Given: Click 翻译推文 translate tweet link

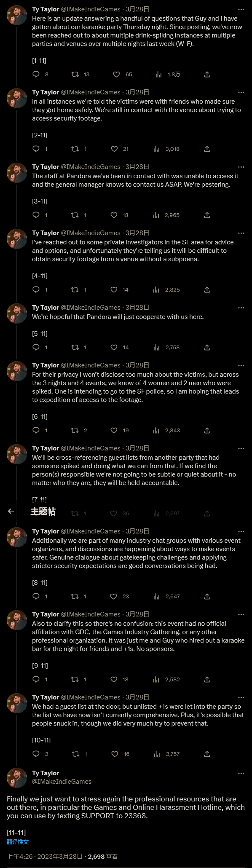Looking at the screenshot, I should 18,841.
